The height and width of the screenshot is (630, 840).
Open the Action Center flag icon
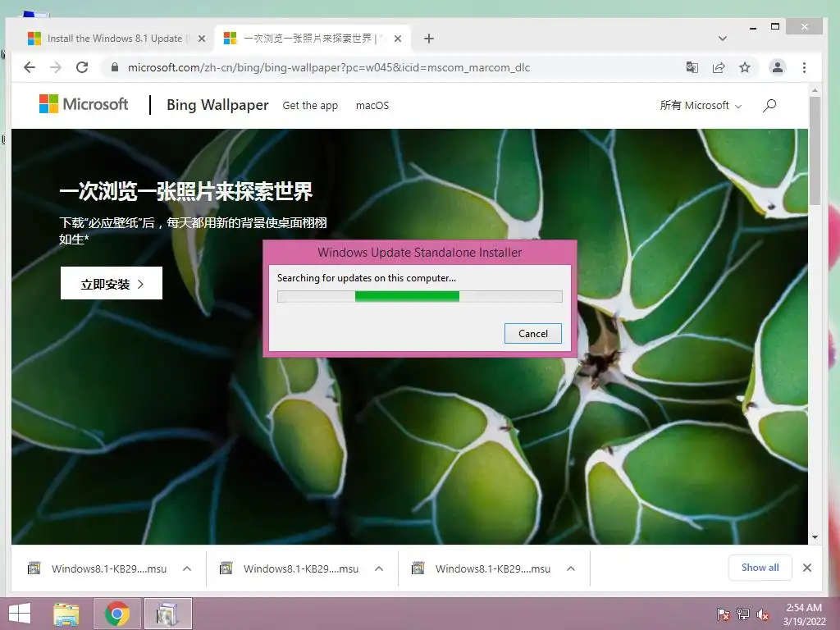pos(723,614)
